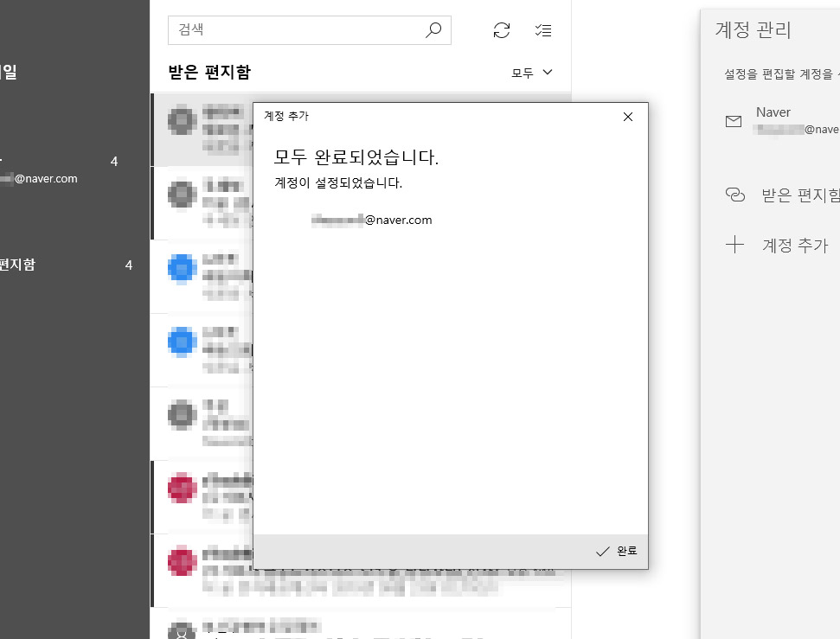The height and width of the screenshot is (639, 840).
Task: Sync mailbox with the refresh icon
Action: (502, 30)
